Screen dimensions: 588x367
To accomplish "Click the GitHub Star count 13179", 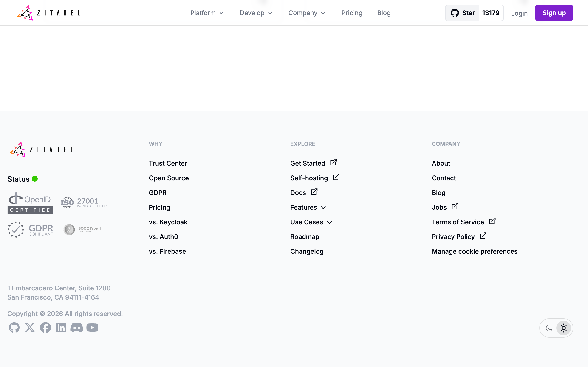I will pyautogui.click(x=491, y=13).
